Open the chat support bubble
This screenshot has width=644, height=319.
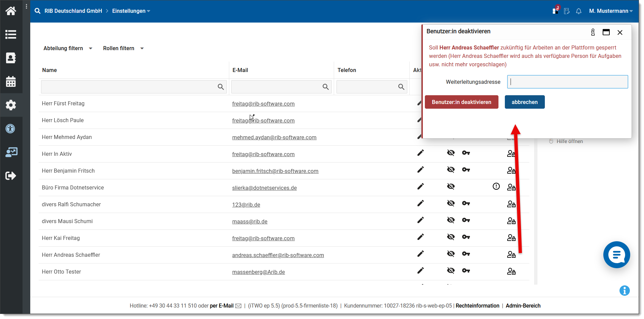(616, 255)
